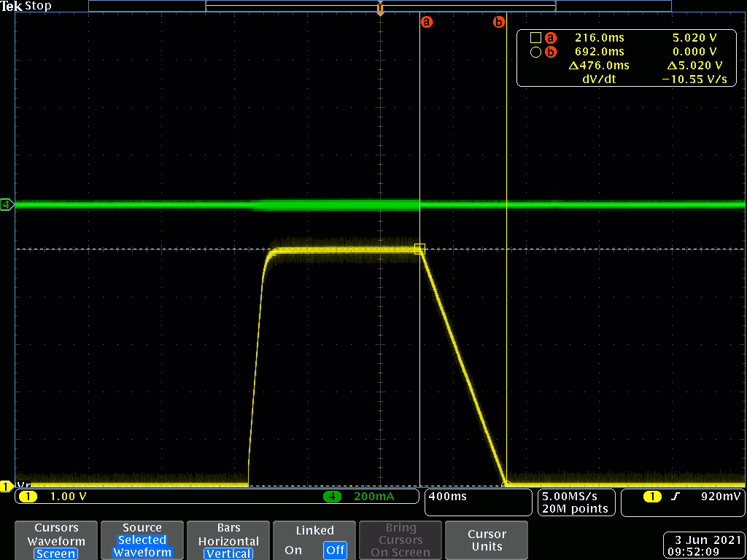
Task: Open the Cursor Units menu
Action: pyautogui.click(x=487, y=540)
